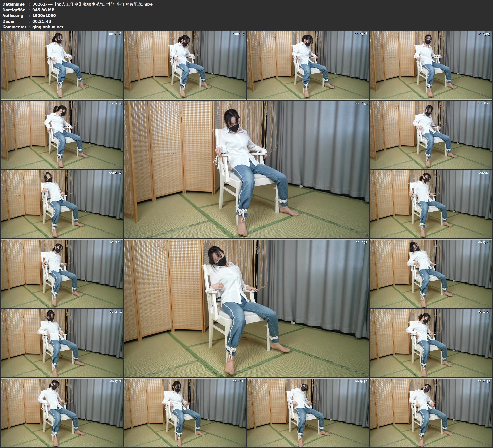
Task: Select the frame at 00:02:17
Action: click(185, 65)
